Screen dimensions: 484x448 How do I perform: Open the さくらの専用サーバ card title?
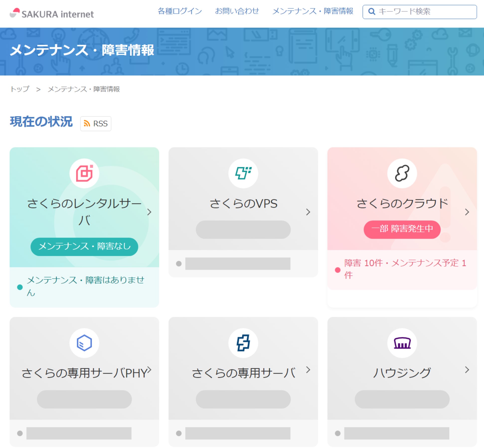[243, 373]
